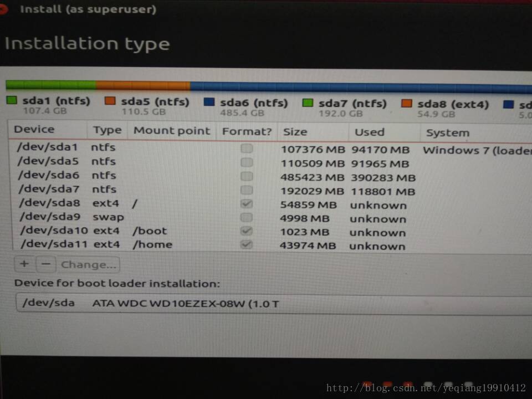The height and width of the screenshot is (399, 532).
Task: Select the /dev/sda8 row
Action: click(x=272, y=203)
